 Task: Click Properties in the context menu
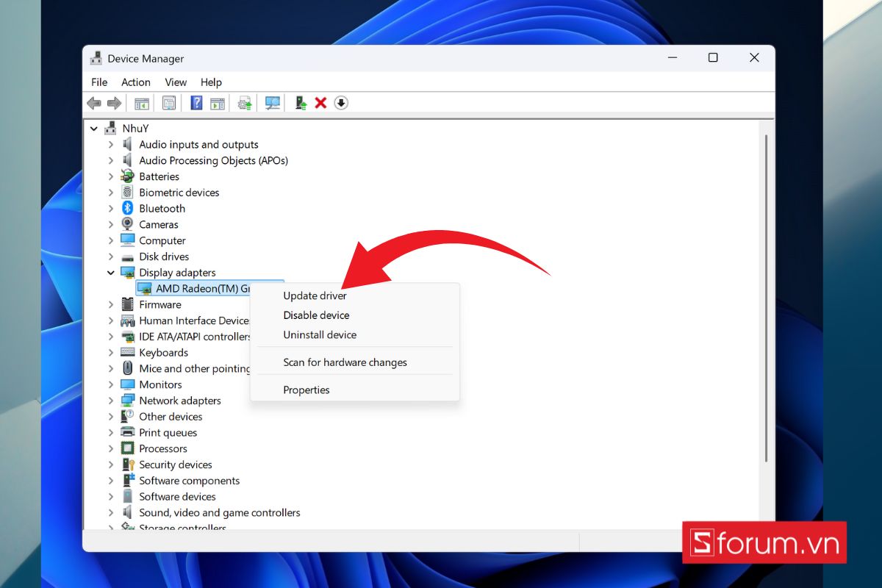306,390
